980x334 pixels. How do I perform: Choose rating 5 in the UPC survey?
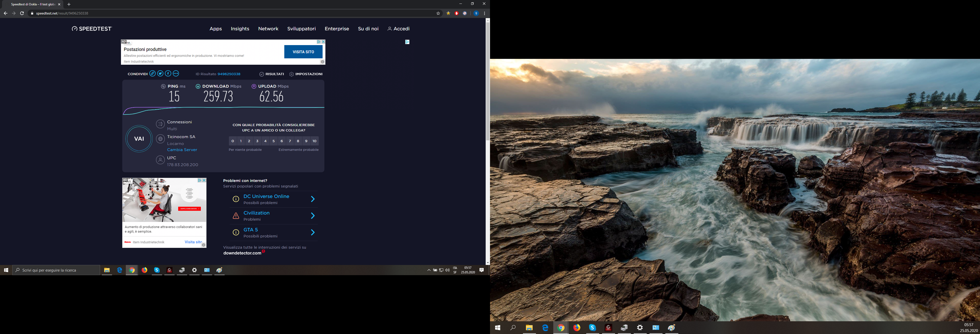[x=274, y=141]
